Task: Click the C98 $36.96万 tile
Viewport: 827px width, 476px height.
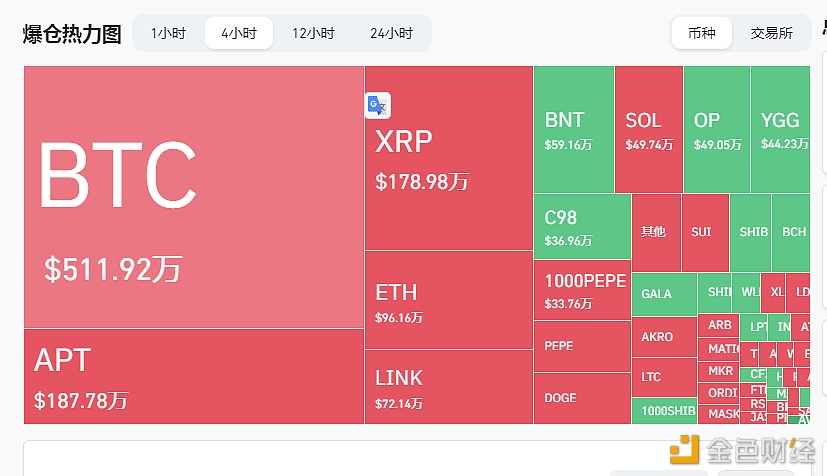Action: coord(582,227)
